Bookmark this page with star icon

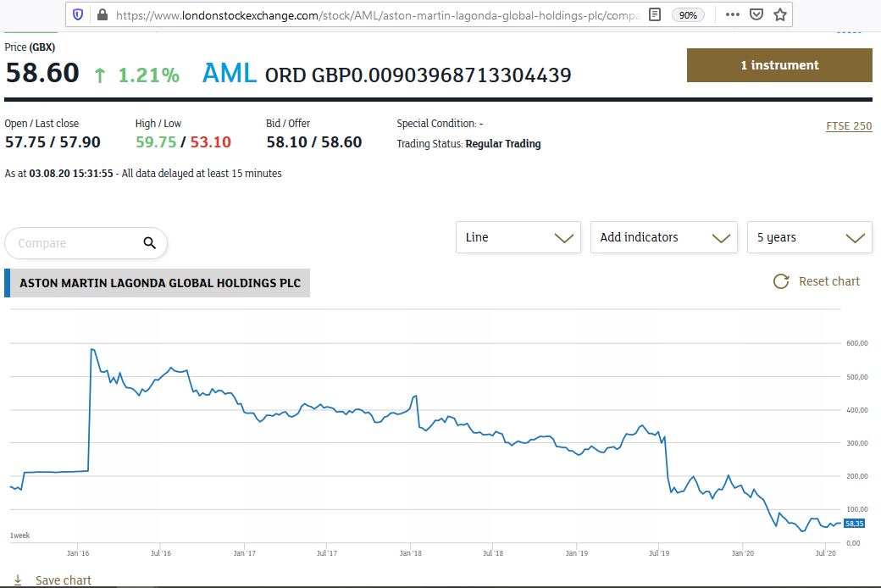tap(780, 14)
